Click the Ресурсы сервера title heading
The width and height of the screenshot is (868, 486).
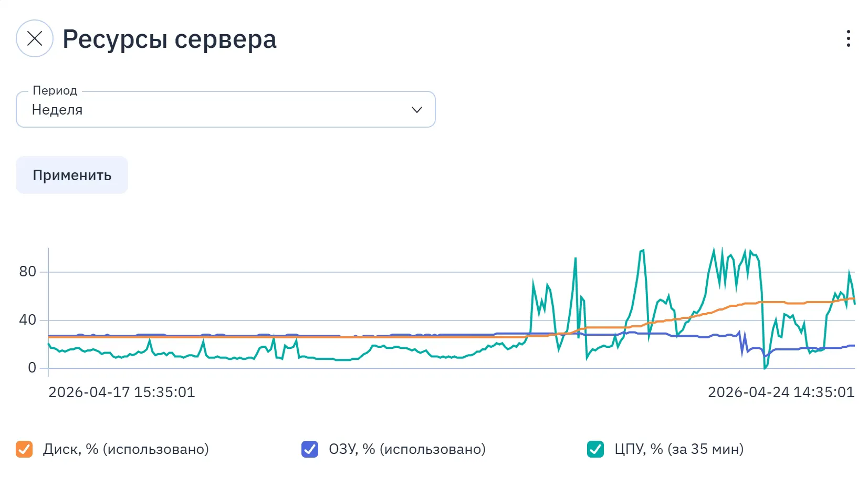170,39
